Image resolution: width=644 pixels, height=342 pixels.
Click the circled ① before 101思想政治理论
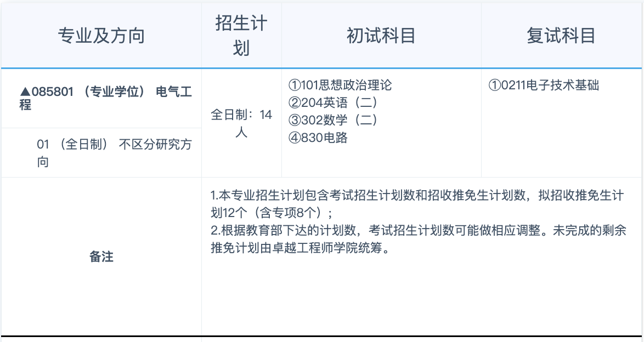[x=295, y=85]
